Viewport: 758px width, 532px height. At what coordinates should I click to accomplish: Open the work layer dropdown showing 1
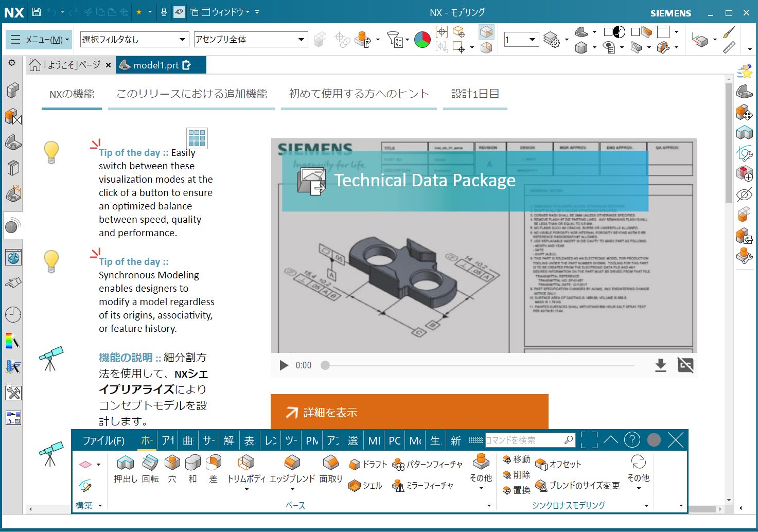tap(521, 40)
